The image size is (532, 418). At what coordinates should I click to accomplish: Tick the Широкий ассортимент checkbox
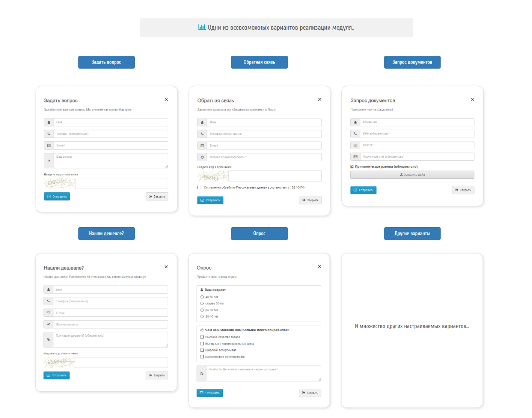[x=202, y=350]
